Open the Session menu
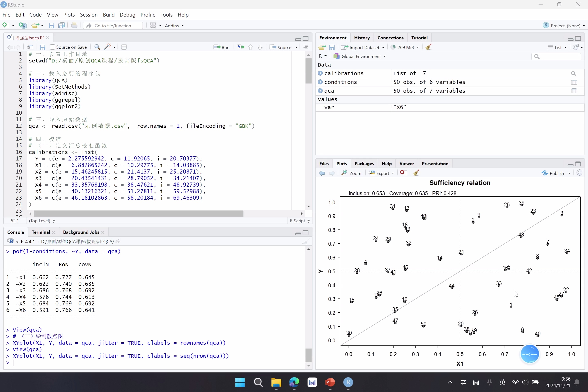Image resolution: width=588 pixels, height=392 pixels. coord(89,15)
